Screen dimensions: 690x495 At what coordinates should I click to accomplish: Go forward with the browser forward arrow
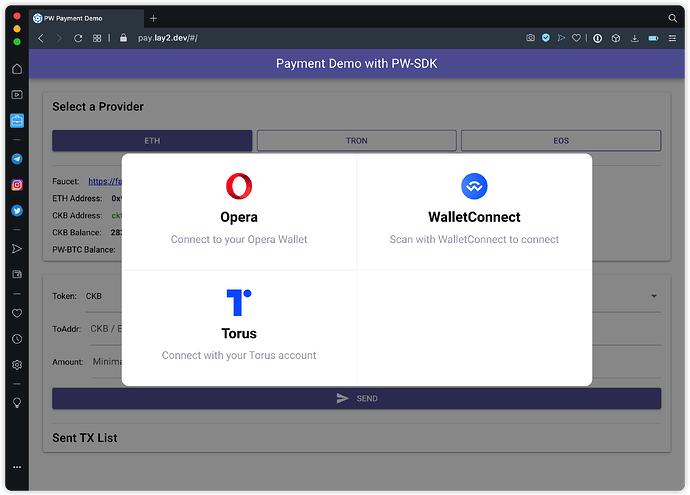tap(59, 38)
